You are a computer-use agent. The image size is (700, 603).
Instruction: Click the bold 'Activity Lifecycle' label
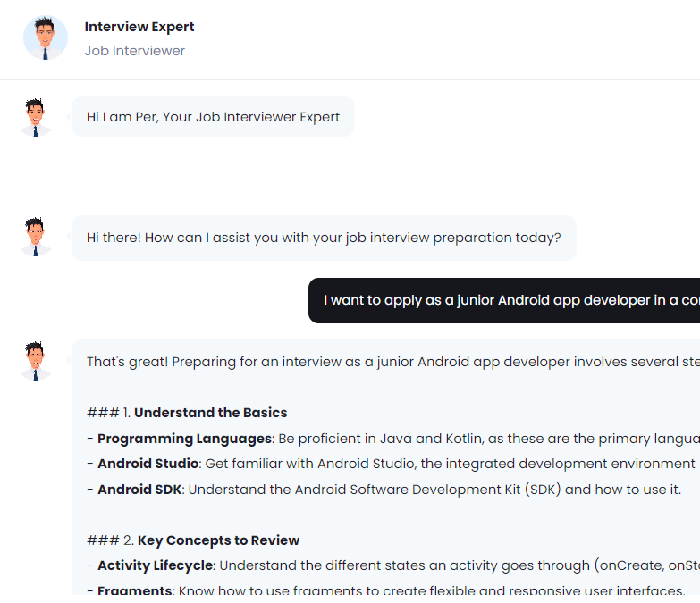click(155, 565)
